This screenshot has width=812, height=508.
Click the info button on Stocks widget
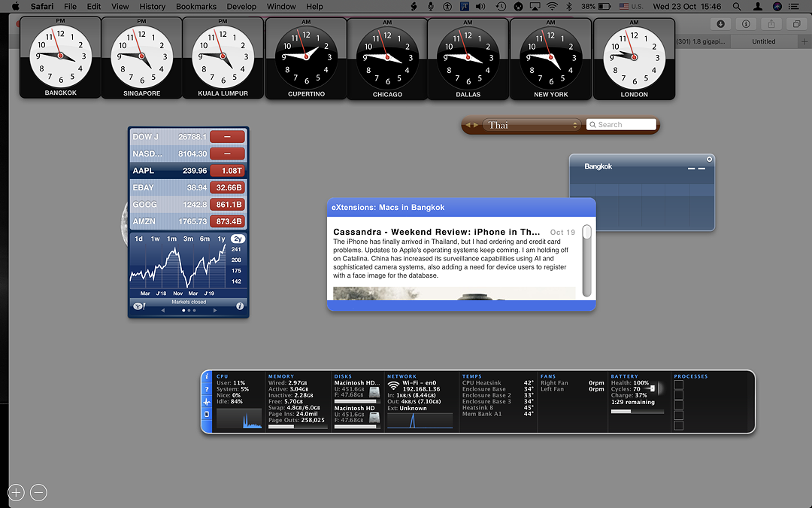pyautogui.click(x=240, y=306)
